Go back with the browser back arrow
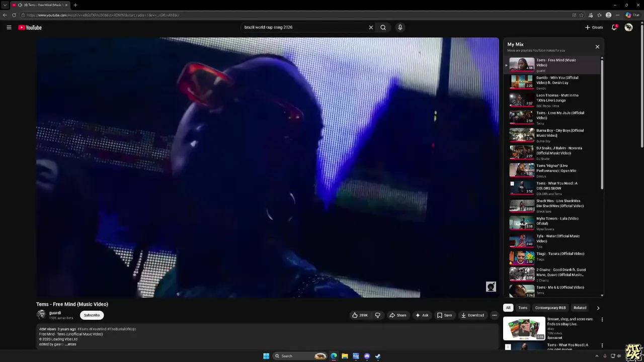Screen dimensions: 644x362 (5, 15)
